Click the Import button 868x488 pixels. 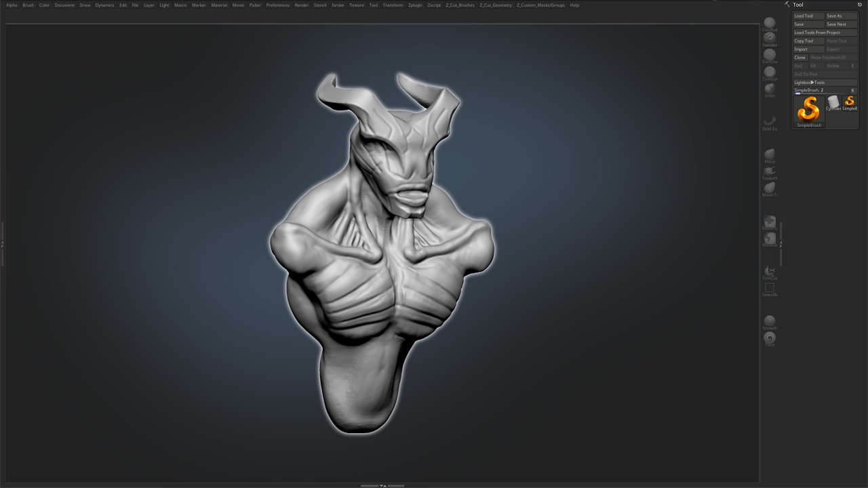point(809,49)
